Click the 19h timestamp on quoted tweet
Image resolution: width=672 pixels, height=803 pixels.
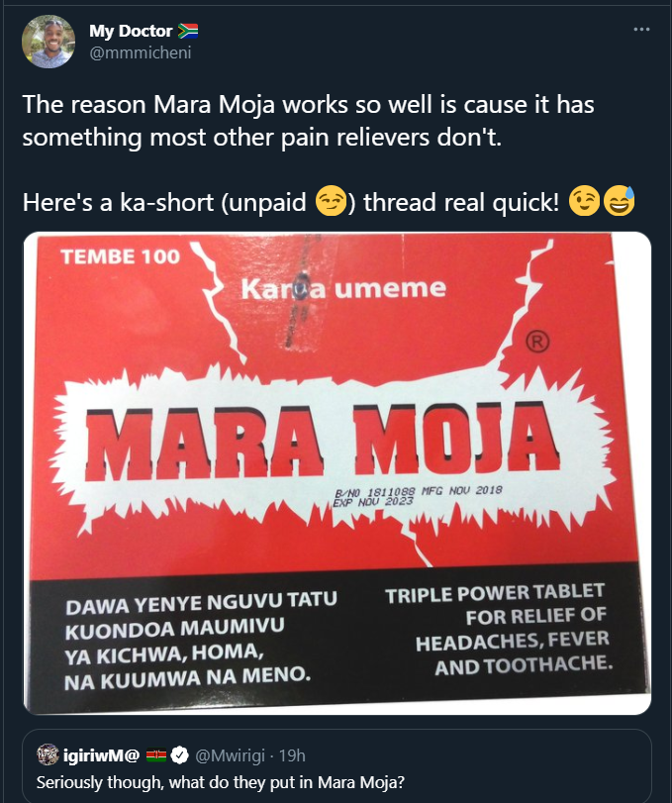tap(292, 755)
